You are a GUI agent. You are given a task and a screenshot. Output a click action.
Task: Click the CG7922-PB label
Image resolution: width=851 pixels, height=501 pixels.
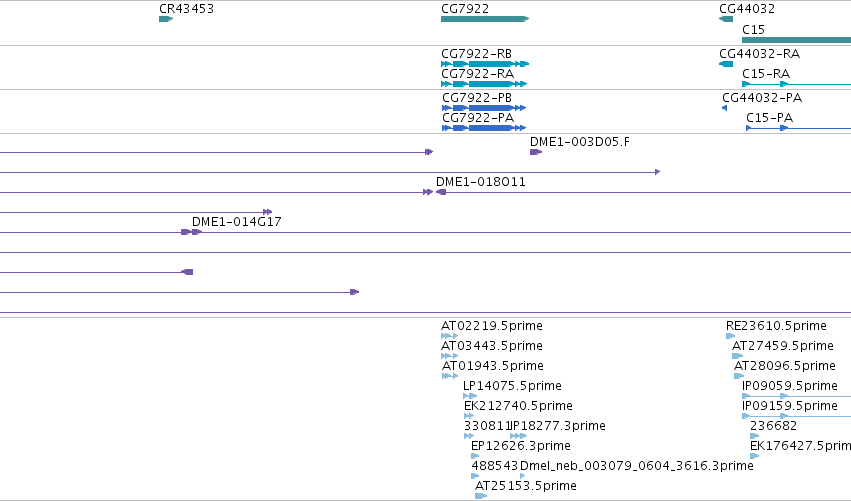click(477, 98)
